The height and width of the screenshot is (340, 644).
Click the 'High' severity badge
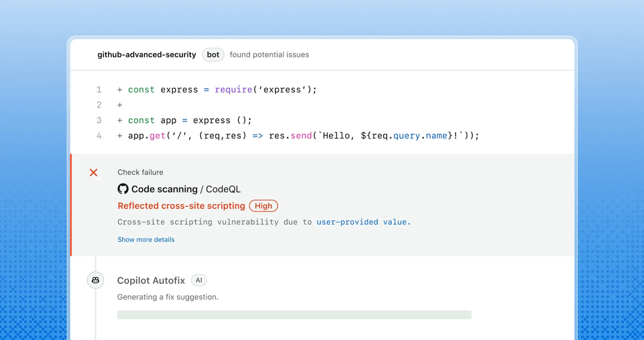click(x=264, y=205)
